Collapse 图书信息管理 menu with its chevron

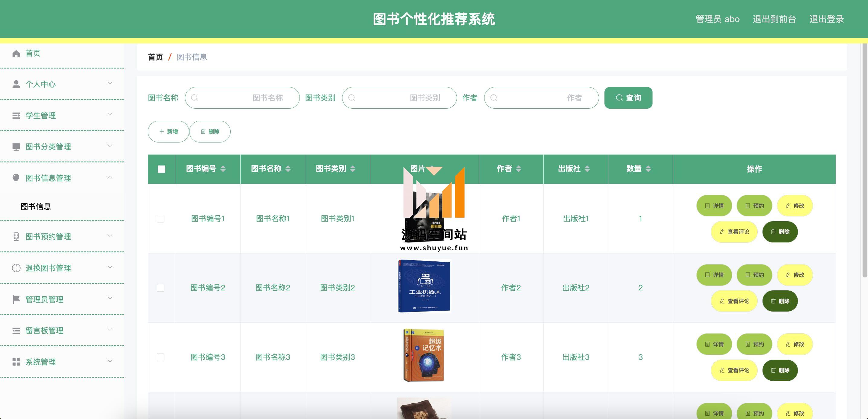click(x=110, y=178)
